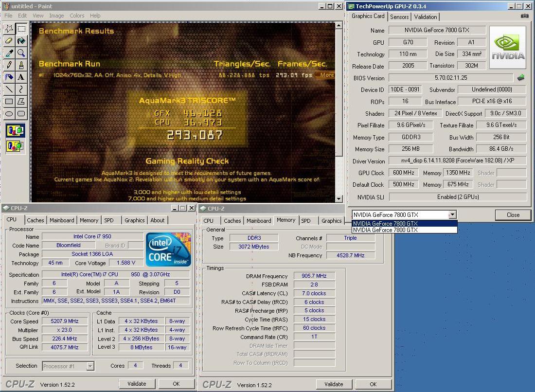The width and height of the screenshot is (535, 392).
Task: Click the GPU-Z title bar icon
Action: [x=351, y=6]
